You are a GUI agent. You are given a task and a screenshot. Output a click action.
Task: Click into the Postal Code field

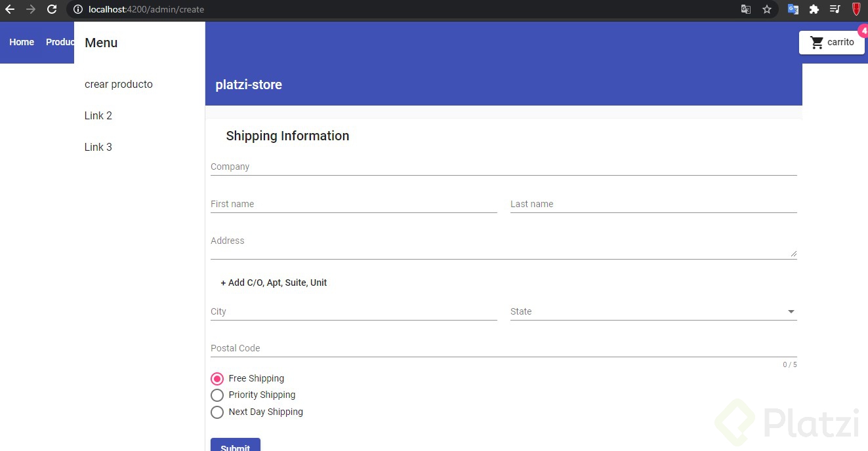point(504,348)
